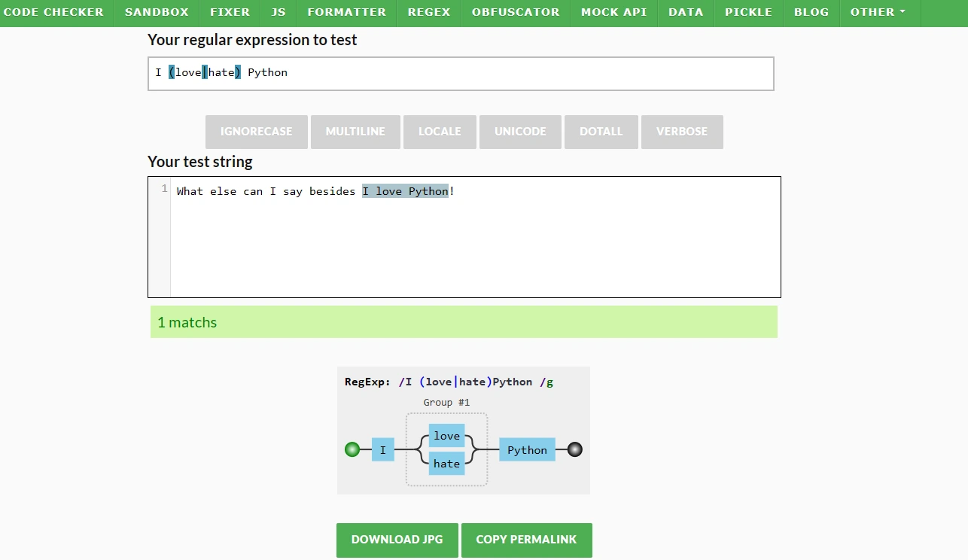The image size is (968, 560).
Task: Click the regex railroad diagram image
Action: pyautogui.click(x=463, y=431)
